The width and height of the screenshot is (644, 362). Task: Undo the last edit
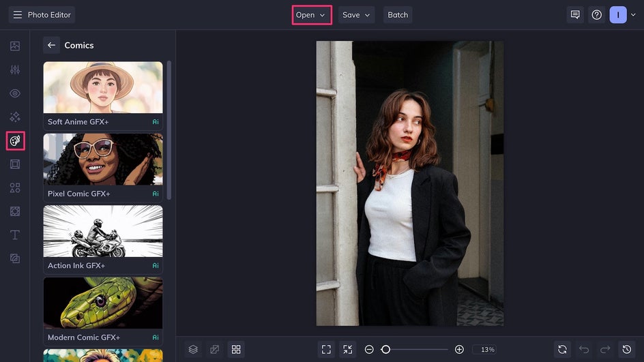click(584, 349)
